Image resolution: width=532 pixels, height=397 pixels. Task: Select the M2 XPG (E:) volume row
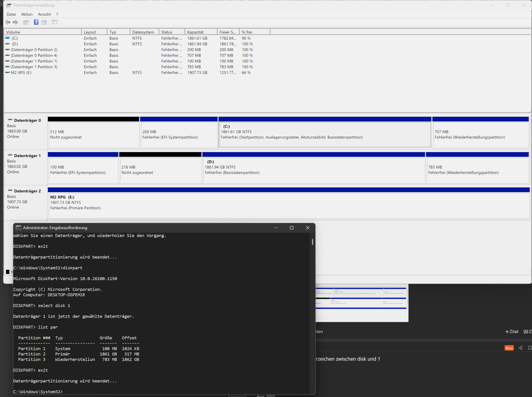coord(21,72)
